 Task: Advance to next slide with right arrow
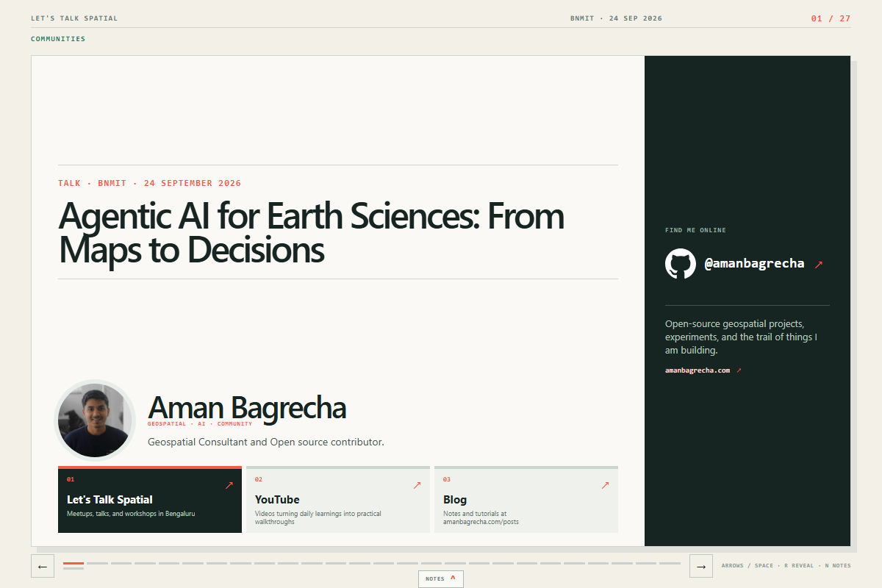(701, 566)
